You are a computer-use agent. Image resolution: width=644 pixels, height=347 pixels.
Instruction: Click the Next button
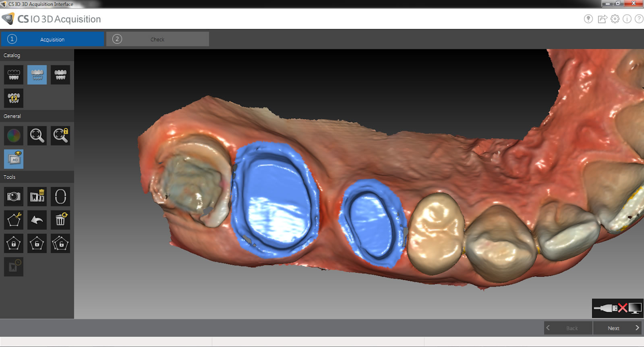click(618, 328)
